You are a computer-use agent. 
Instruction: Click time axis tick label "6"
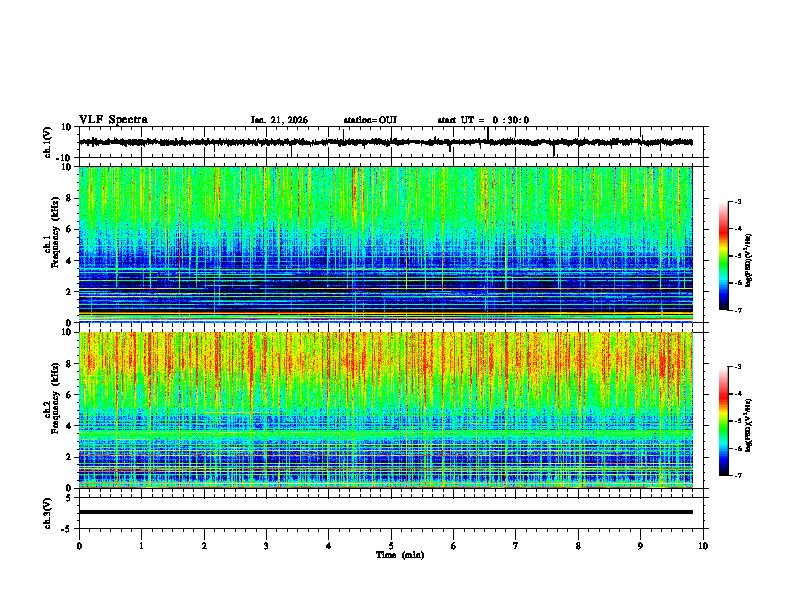tap(454, 546)
